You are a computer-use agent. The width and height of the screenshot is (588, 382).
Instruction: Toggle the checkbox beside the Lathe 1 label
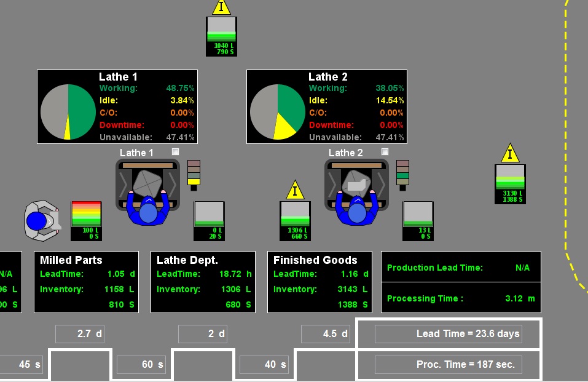(x=174, y=150)
